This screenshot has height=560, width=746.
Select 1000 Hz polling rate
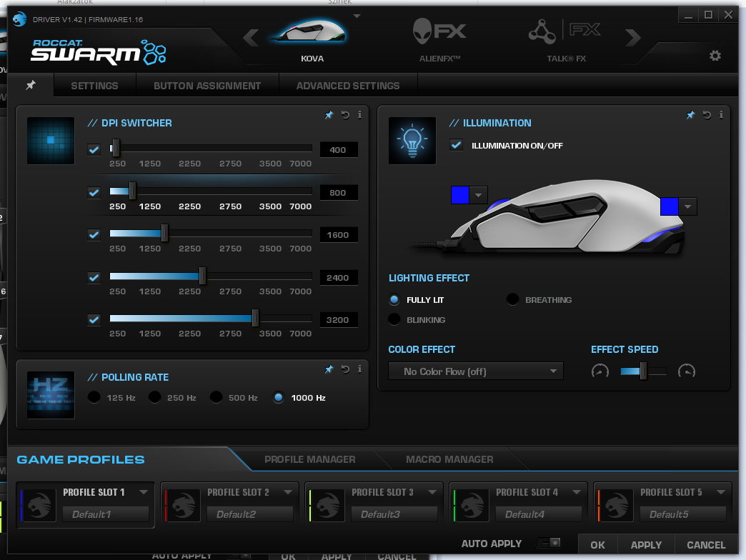click(279, 397)
